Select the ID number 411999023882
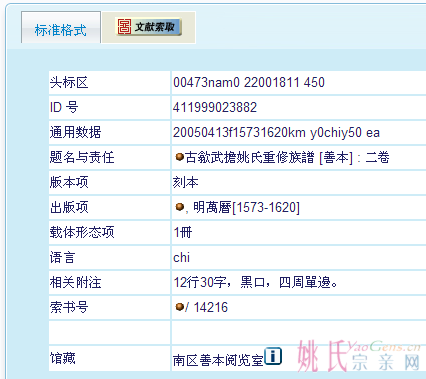The height and width of the screenshot is (379, 426). pos(215,107)
